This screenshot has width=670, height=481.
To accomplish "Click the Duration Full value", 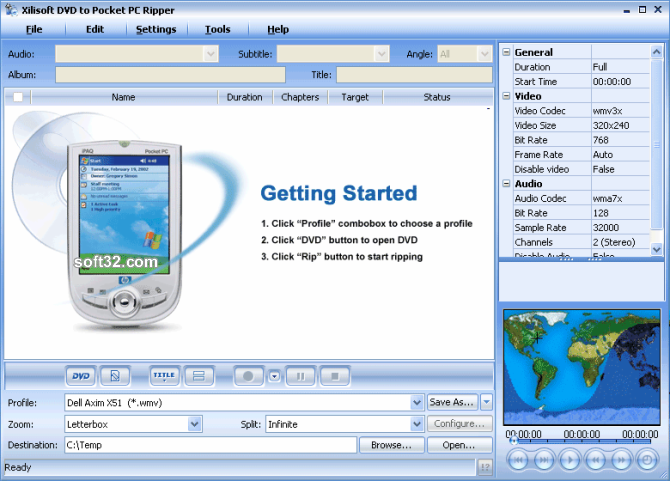I will click(x=620, y=67).
